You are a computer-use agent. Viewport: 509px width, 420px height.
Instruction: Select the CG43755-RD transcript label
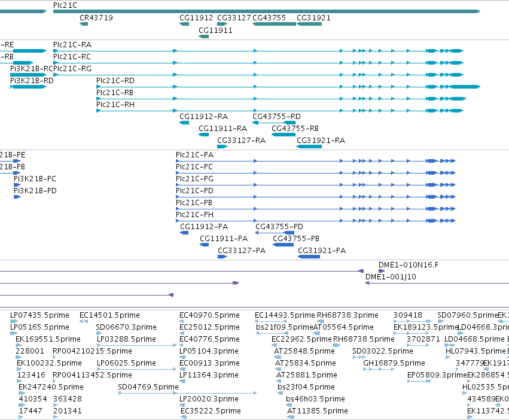pos(276,117)
